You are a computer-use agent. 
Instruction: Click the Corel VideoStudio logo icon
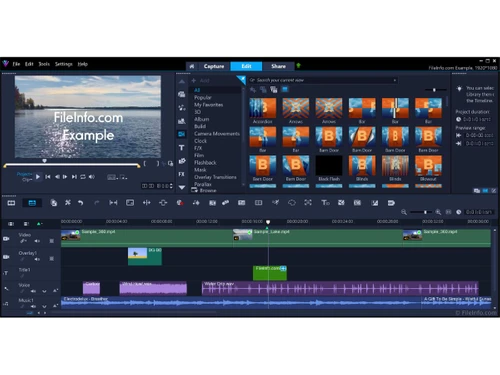[5, 63]
